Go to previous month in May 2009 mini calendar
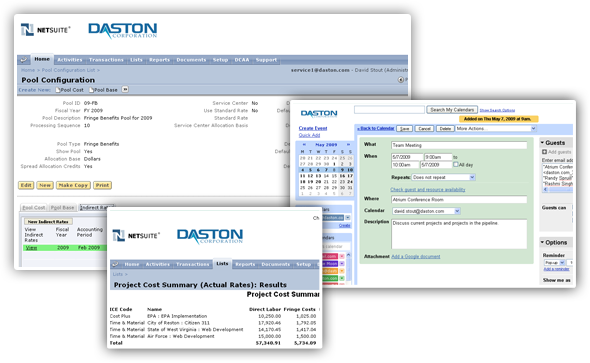Image resolution: width=590 pixels, height=363 pixels. pyautogui.click(x=304, y=145)
